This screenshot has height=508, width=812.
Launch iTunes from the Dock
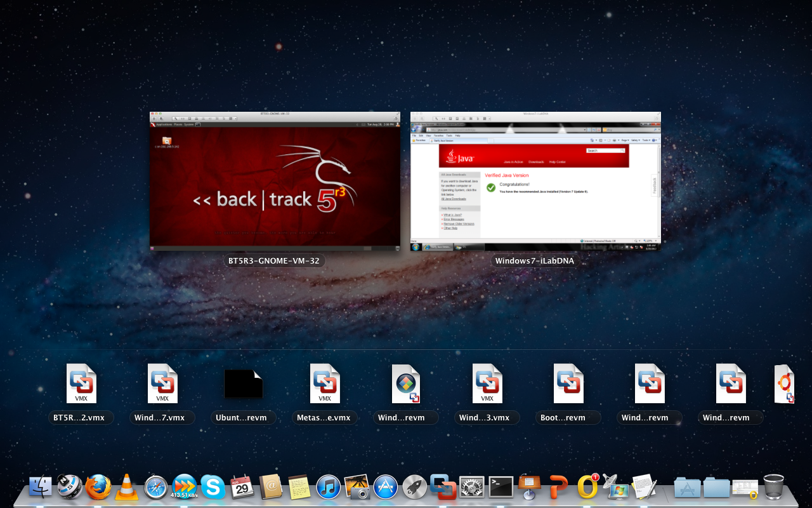click(329, 488)
